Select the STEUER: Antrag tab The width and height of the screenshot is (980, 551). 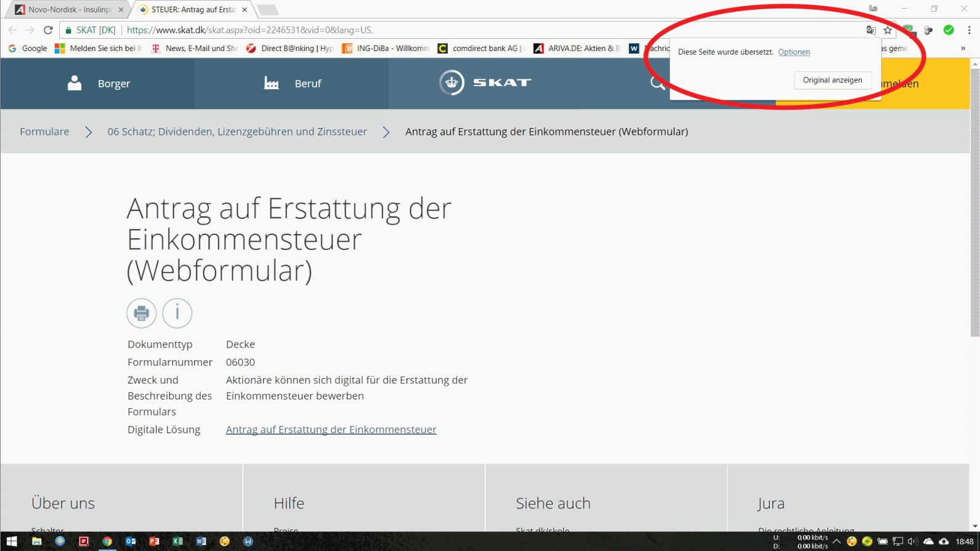click(x=192, y=10)
